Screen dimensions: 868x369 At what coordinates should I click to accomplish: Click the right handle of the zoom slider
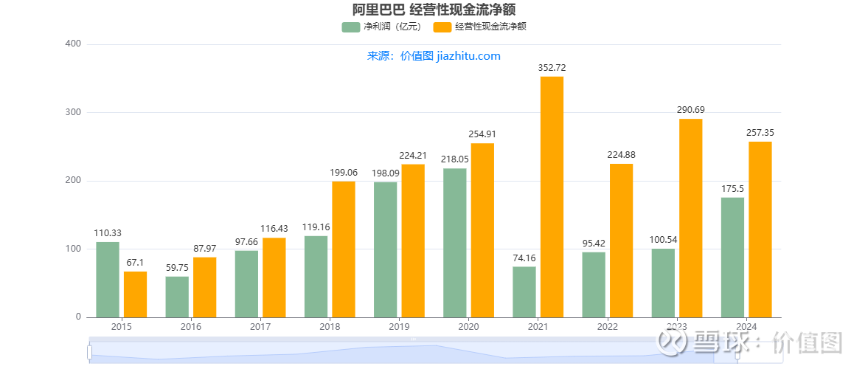coord(737,352)
